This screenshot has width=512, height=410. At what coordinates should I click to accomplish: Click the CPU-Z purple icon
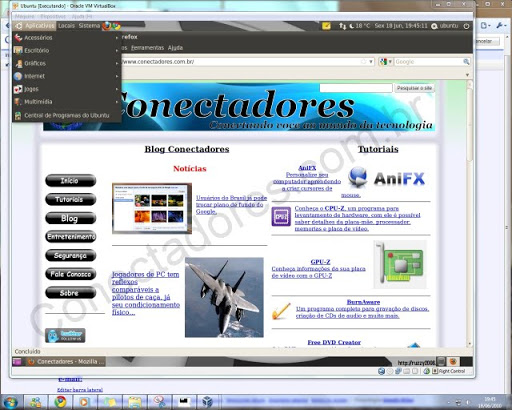click(281, 216)
